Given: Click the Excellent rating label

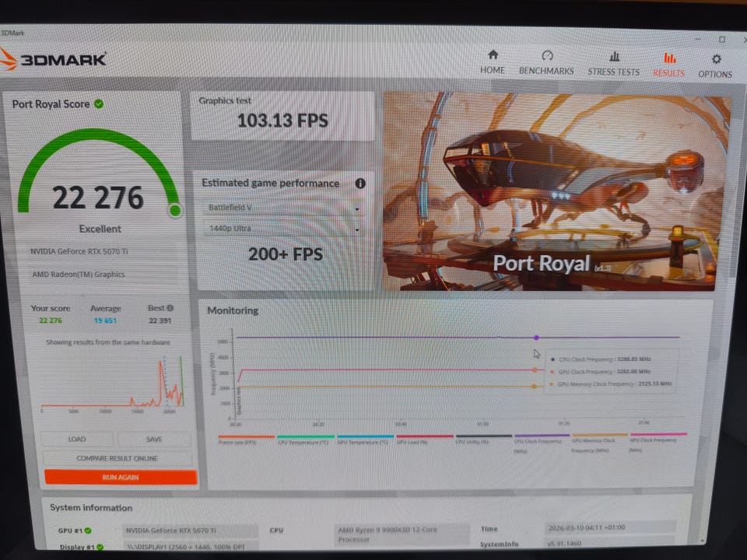Looking at the screenshot, I should click(100, 229).
